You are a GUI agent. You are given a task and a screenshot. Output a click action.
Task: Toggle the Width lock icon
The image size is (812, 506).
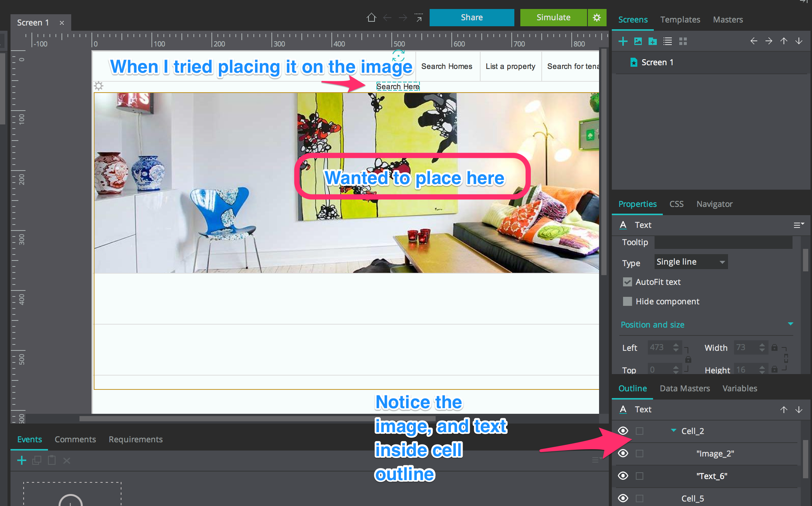tap(775, 347)
